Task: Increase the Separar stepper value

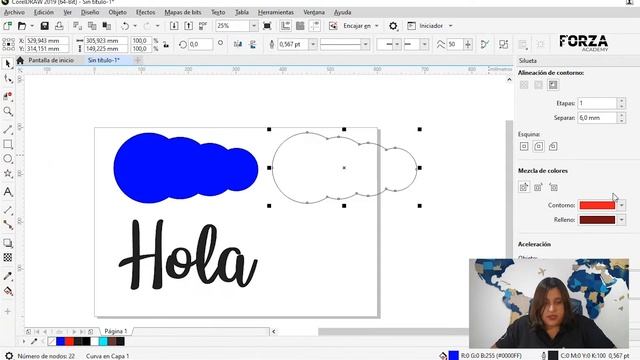Action: (621, 115)
